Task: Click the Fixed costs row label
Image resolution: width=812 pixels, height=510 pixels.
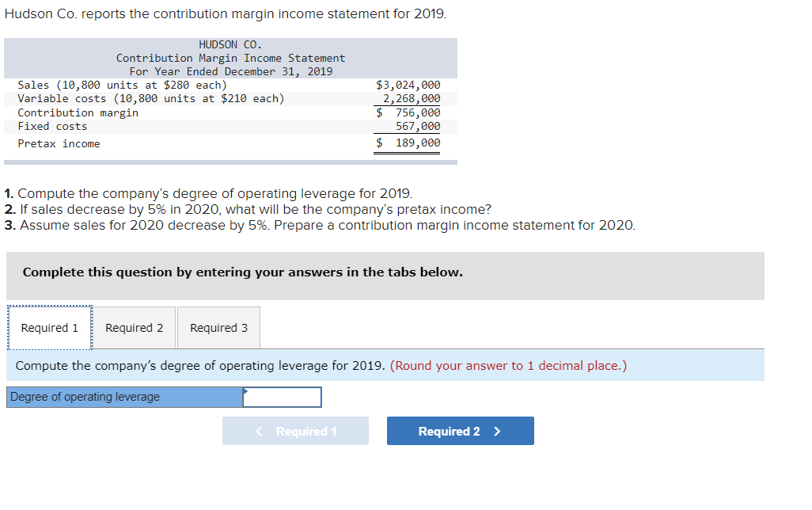Action: [x=52, y=126]
